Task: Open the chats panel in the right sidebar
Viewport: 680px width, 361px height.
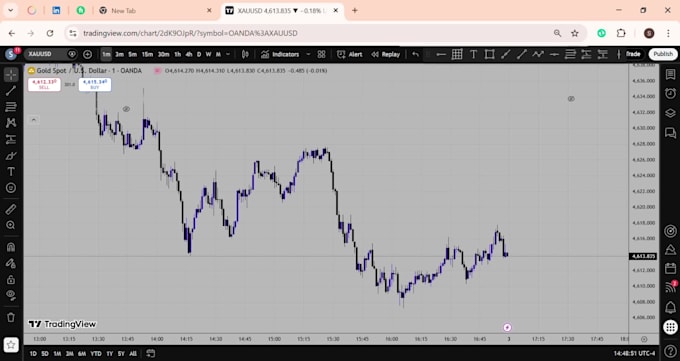Action: pos(670,132)
